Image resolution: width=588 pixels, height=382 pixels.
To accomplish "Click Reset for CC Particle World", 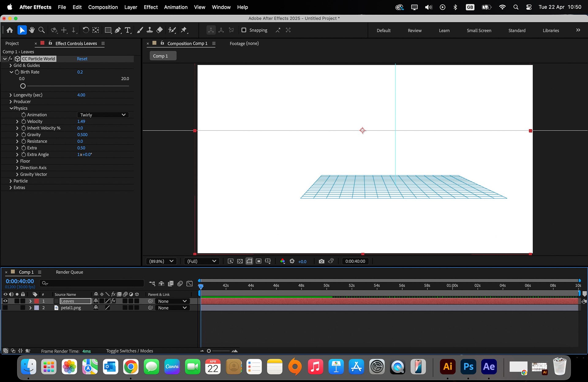I will pos(82,59).
